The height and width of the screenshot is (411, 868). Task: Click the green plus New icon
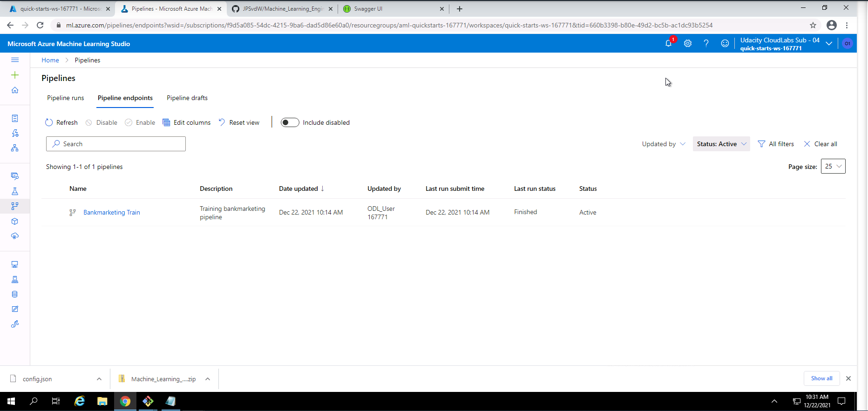15,75
